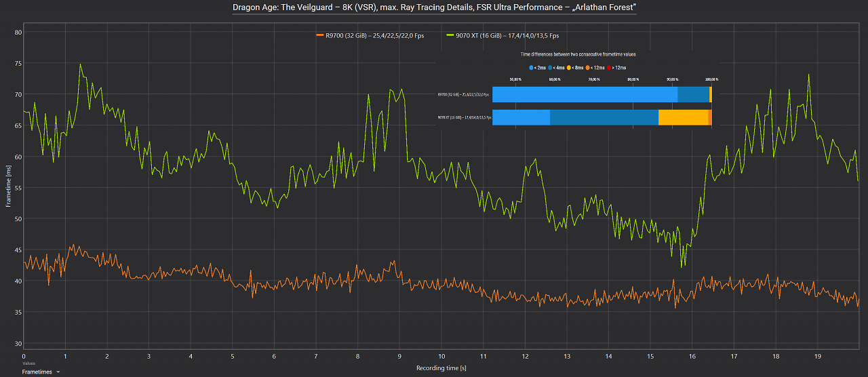Click the R9700 light-blue bar segment
Viewport: 868px width, 377px height.
585,94
